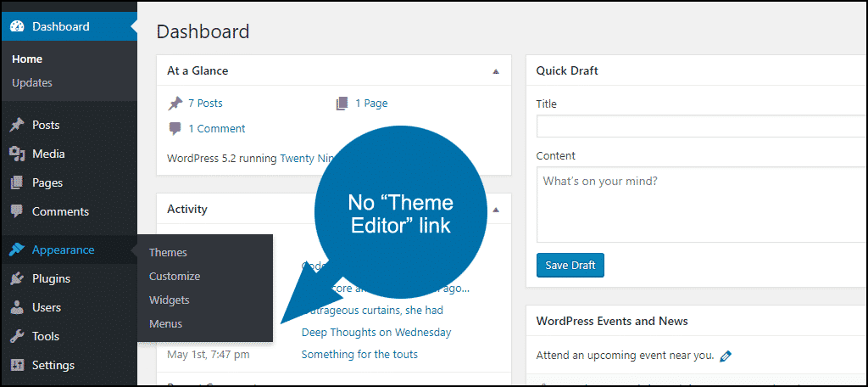Image resolution: width=868 pixels, height=387 pixels.
Task: Click the Media icon in sidebar
Action: (17, 154)
